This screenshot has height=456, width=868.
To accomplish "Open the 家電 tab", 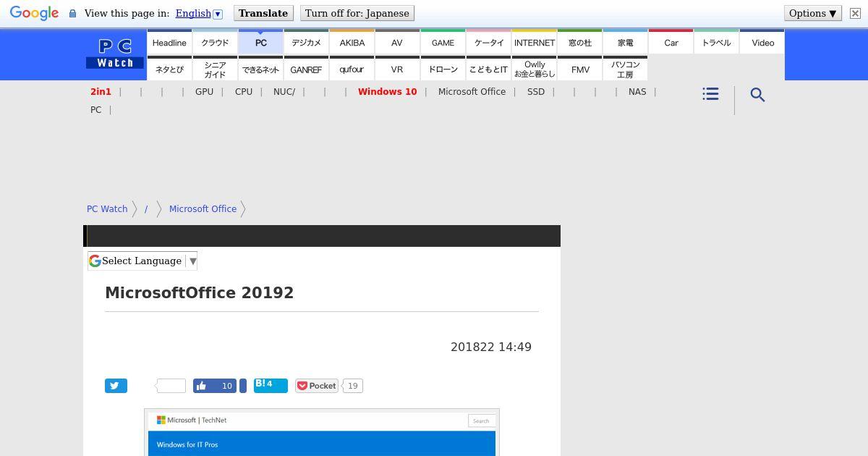I will coord(626,42).
